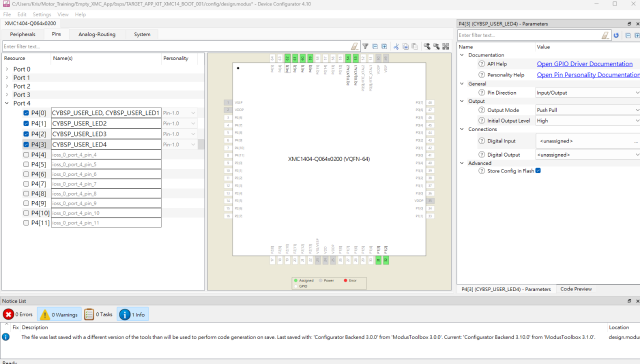Clear the pins filter text with eraser icon

pyautogui.click(x=354, y=46)
